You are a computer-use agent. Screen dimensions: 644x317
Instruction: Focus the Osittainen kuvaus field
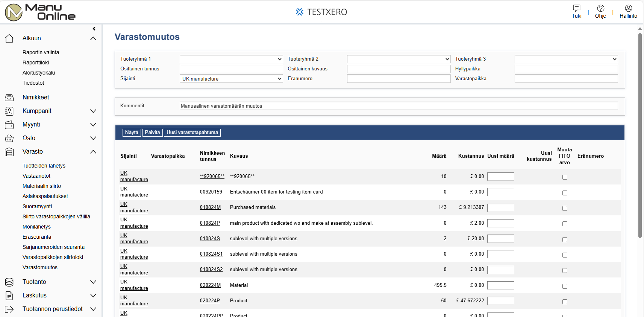(x=399, y=69)
